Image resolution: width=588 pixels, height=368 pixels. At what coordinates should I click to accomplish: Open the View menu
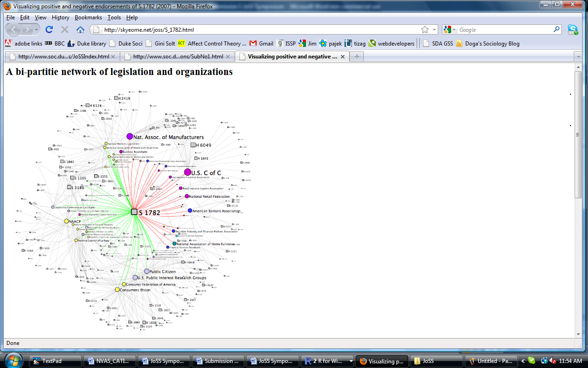[40, 17]
